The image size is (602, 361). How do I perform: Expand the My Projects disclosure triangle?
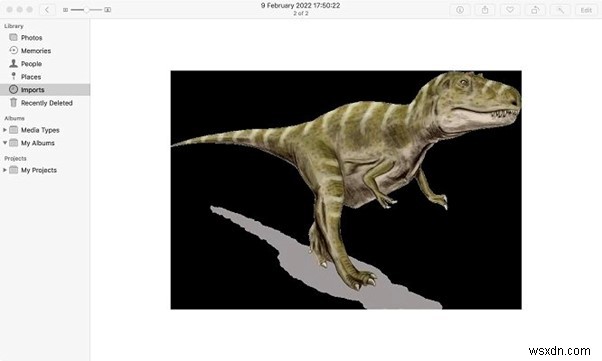click(x=5, y=170)
